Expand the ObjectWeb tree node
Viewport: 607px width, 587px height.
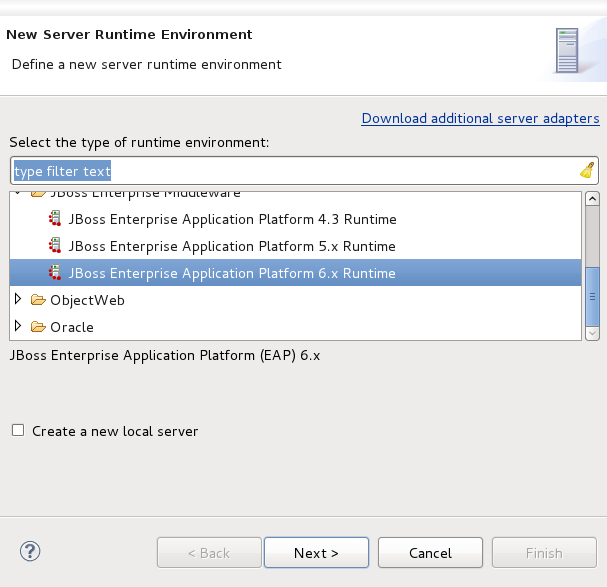pyautogui.click(x=18, y=300)
